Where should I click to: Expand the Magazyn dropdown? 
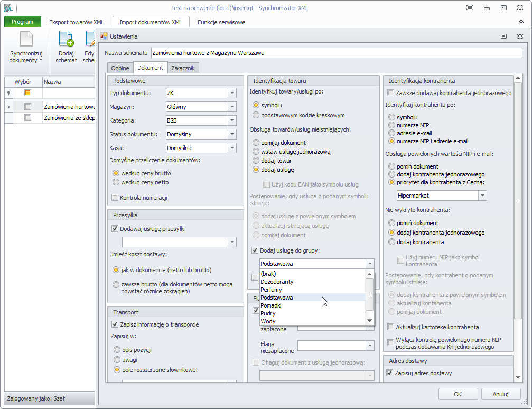click(x=232, y=107)
